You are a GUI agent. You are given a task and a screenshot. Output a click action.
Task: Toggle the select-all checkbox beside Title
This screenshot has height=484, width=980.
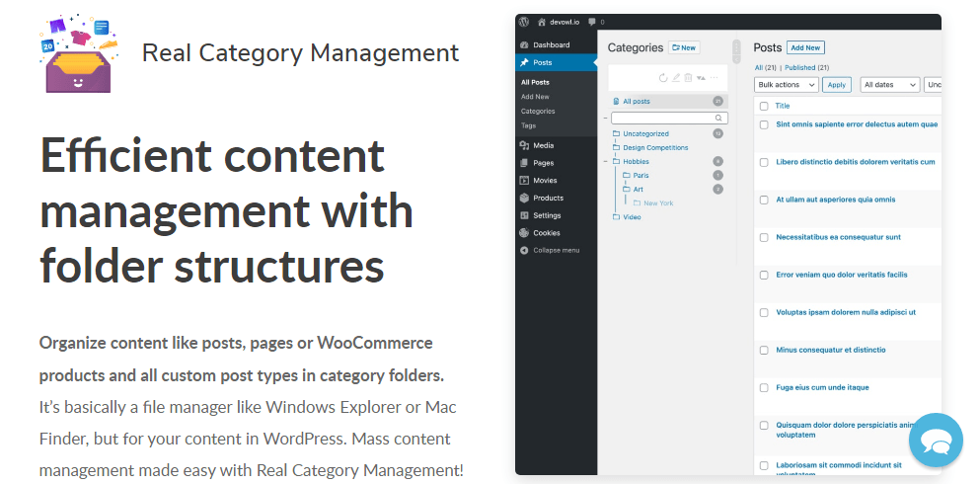(764, 107)
